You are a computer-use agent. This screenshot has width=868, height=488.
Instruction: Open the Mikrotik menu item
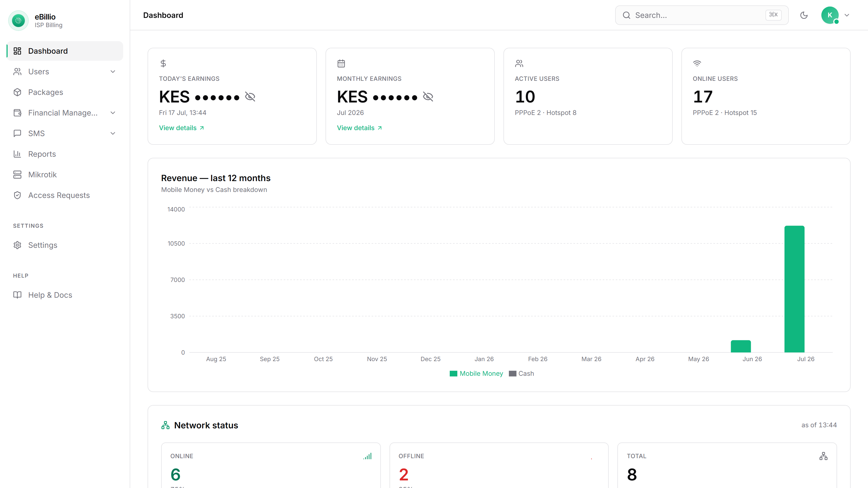click(x=65, y=174)
